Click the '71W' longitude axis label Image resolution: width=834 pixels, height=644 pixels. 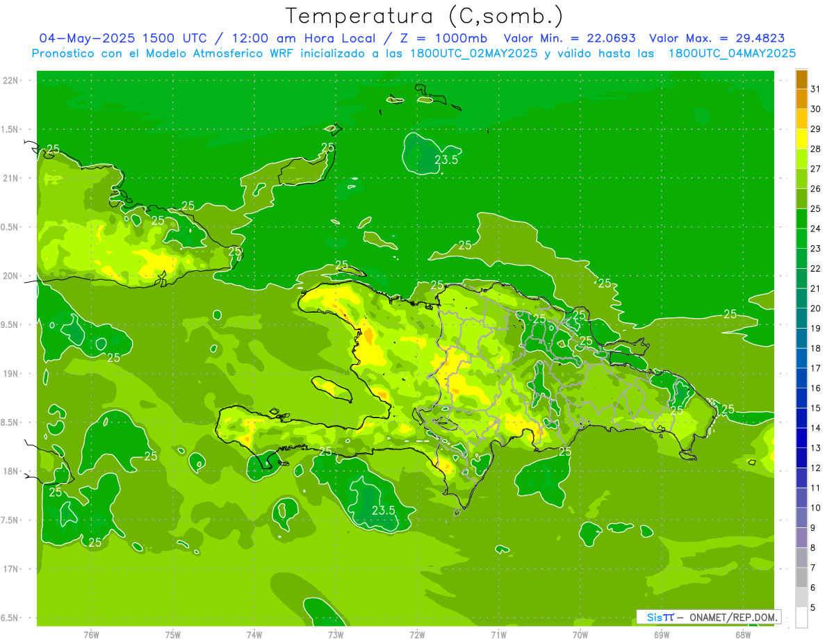coord(498,635)
